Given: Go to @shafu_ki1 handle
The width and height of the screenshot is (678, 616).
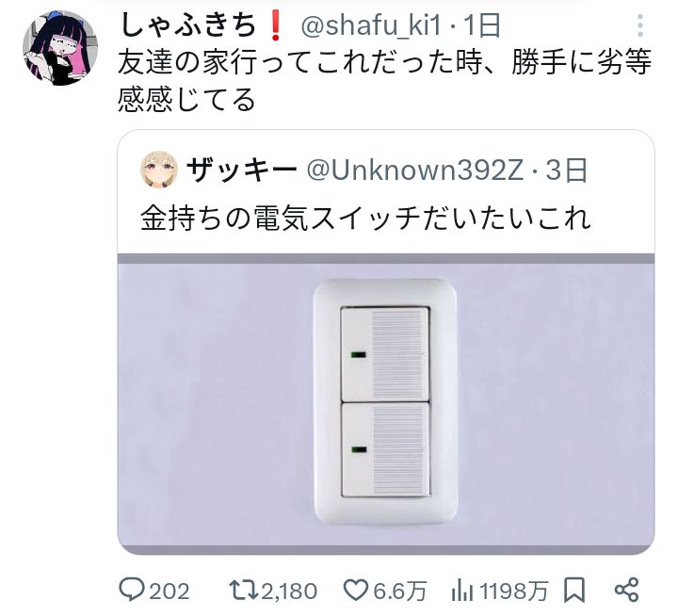Looking at the screenshot, I should (x=371, y=25).
